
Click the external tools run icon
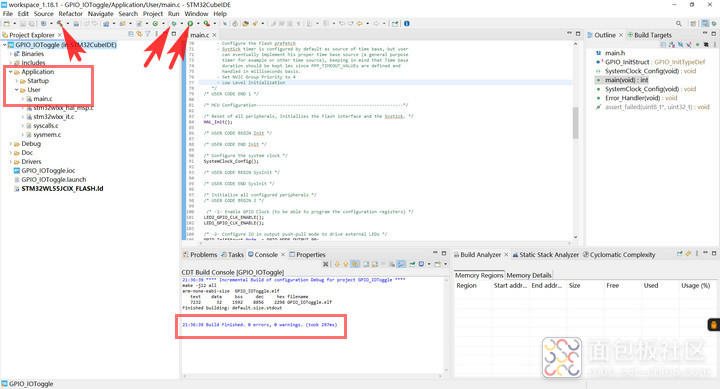tap(207, 23)
